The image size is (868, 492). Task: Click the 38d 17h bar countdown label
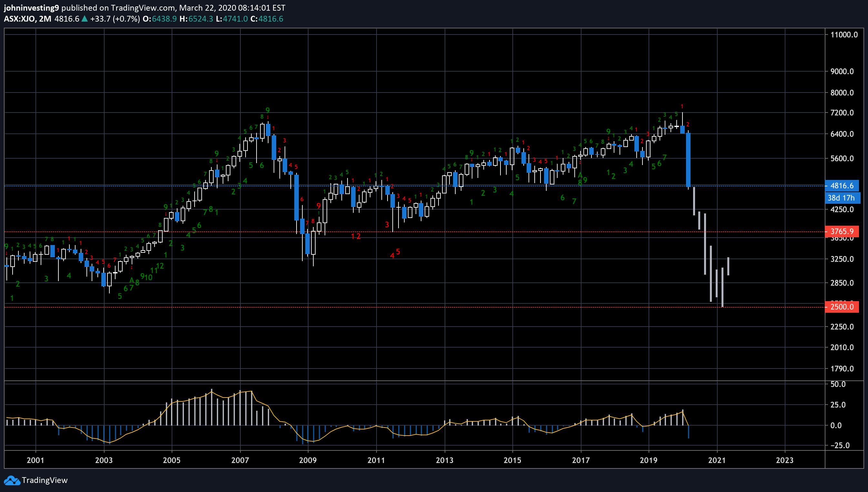click(841, 198)
